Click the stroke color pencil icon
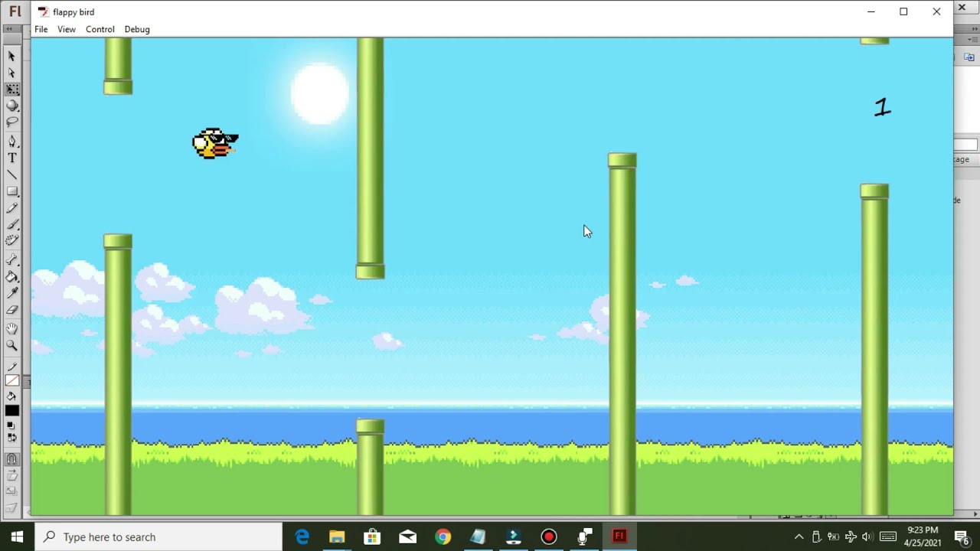The width and height of the screenshot is (980, 551). coord(11,367)
